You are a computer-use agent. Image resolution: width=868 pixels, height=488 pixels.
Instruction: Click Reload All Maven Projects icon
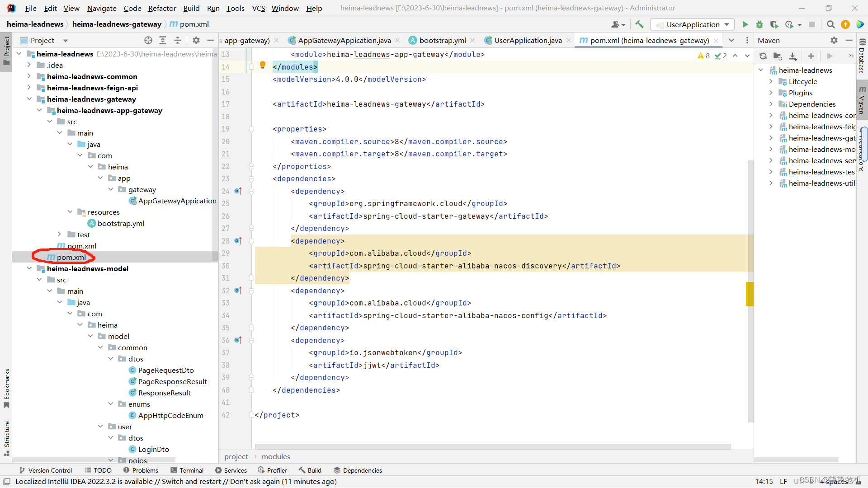click(x=763, y=56)
